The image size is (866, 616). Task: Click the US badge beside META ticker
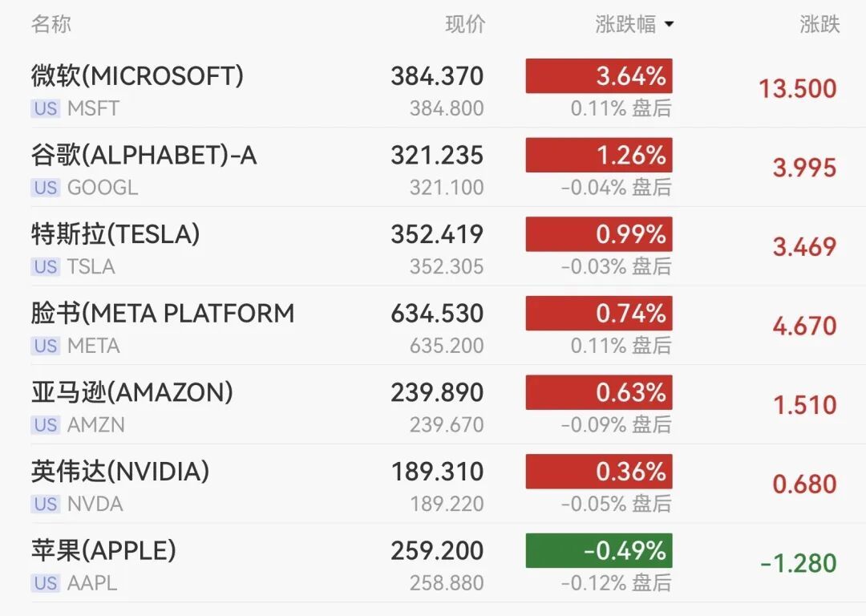tap(46, 346)
